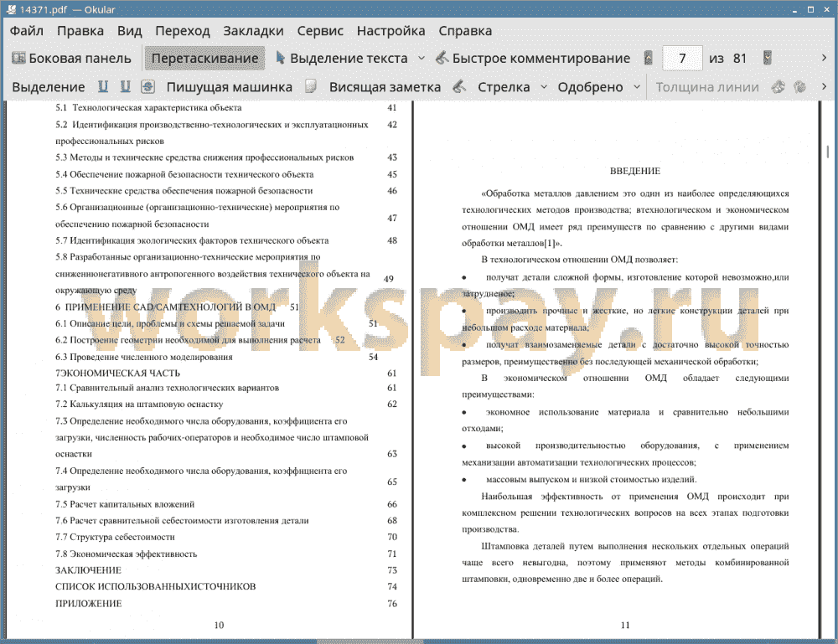Click the contents entry 5.1 Технологическая характеристика объекта

(x=148, y=108)
